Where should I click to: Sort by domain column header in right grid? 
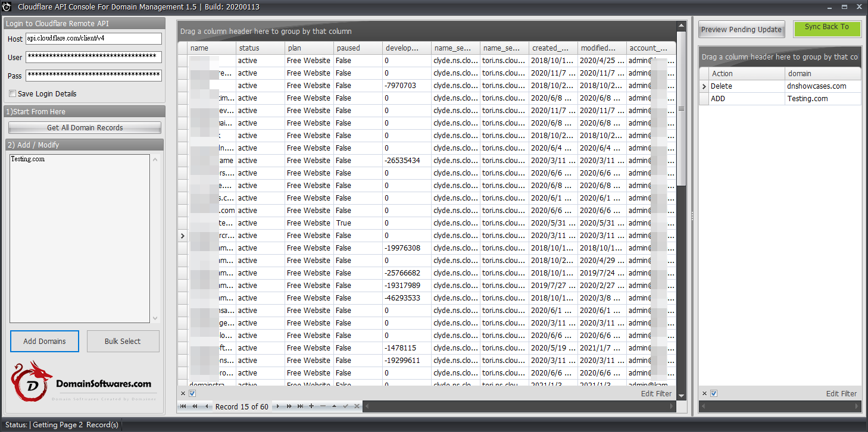tap(823, 74)
